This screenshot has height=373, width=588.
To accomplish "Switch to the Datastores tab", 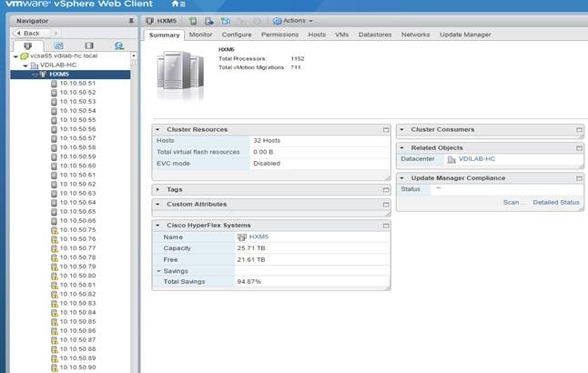I will pos(375,35).
